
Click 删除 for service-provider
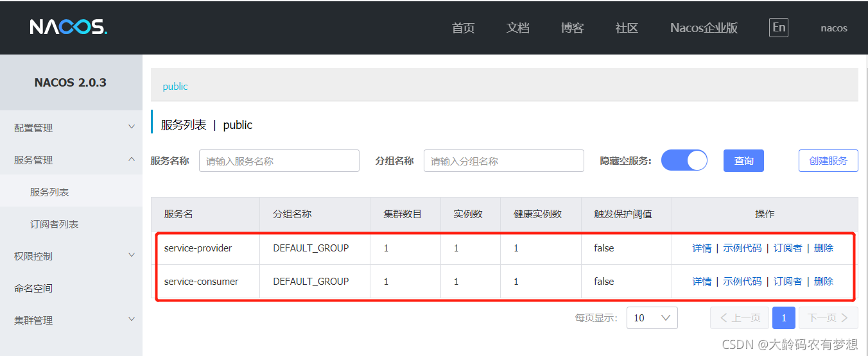click(824, 248)
